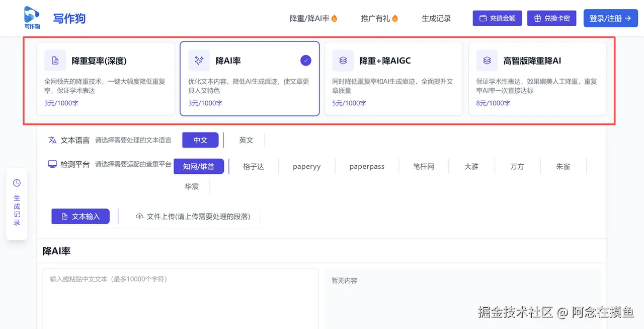Viewport: 644px width, 329px height.
Task: Click the layers icon on 高智版降重降AI card
Action: tap(487, 60)
